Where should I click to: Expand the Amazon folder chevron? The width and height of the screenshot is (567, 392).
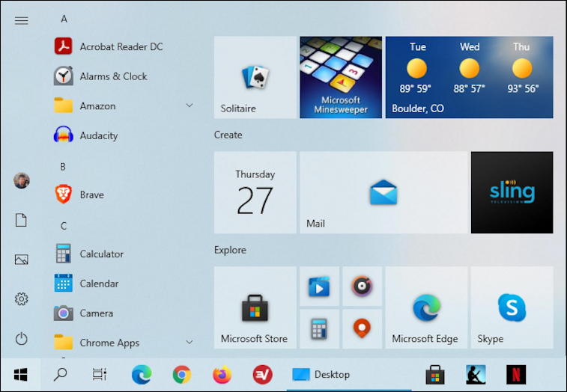tap(189, 105)
